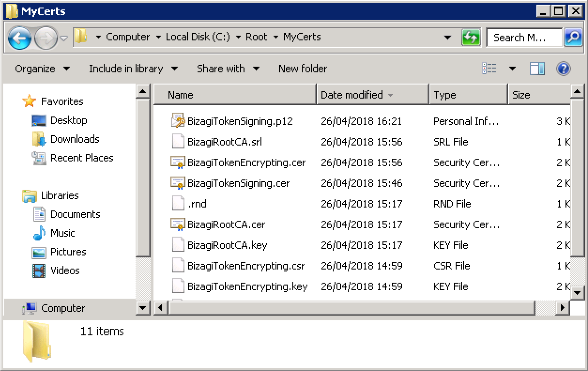Click the CSR File type cell

coord(451,266)
